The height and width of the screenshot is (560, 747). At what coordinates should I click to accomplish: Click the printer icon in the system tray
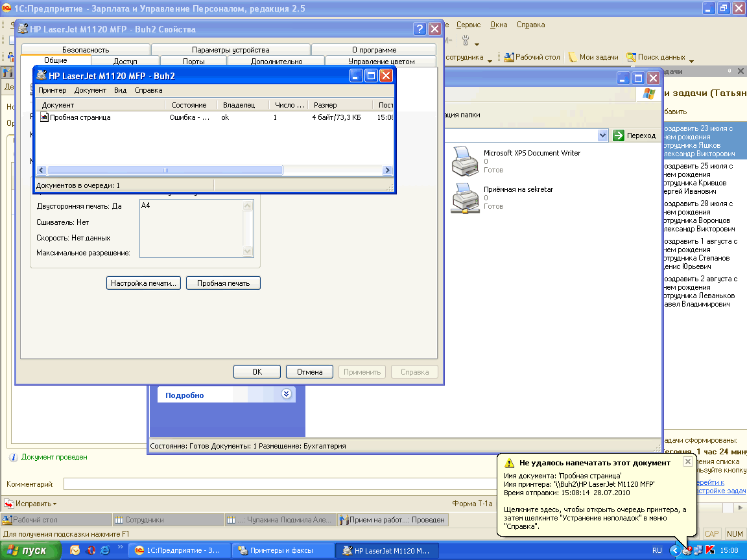(687, 550)
